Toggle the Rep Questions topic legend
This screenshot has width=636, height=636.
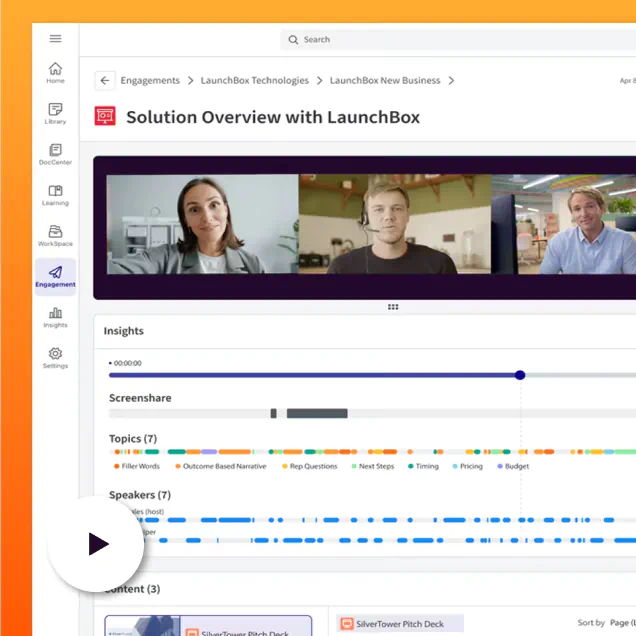pyautogui.click(x=313, y=466)
